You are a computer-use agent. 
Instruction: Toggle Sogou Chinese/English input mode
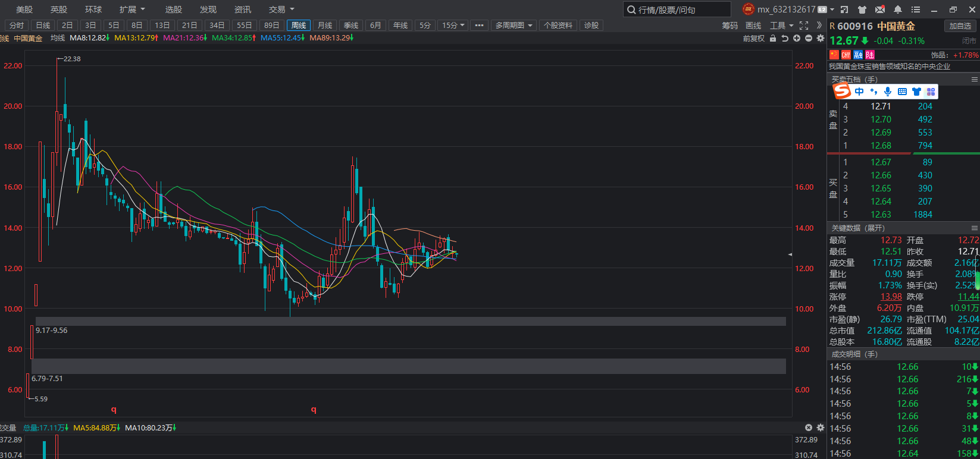(x=859, y=92)
